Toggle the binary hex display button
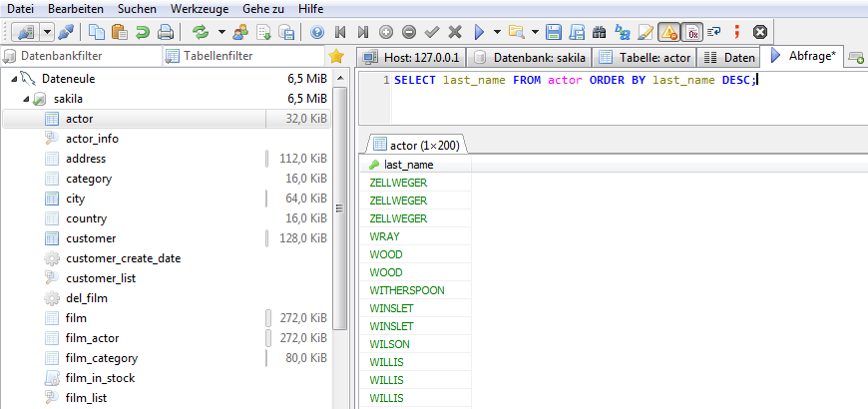The height and width of the screenshot is (409, 868). [x=692, y=32]
